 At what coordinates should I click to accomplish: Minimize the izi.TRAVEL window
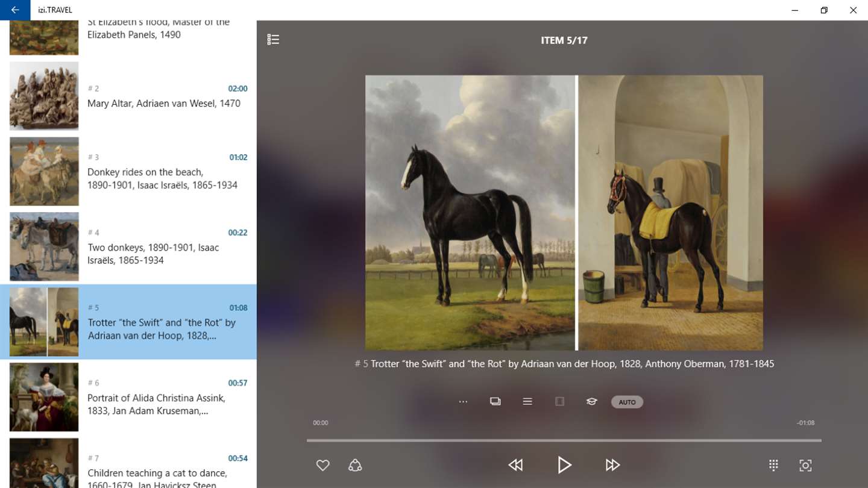[x=795, y=10]
